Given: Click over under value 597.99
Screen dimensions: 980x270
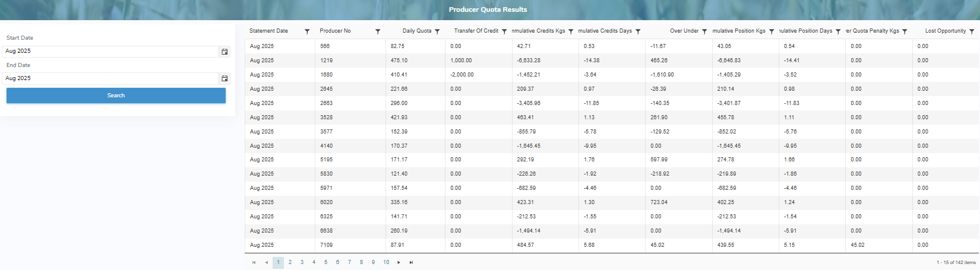Looking at the screenshot, I should [659, 160].
